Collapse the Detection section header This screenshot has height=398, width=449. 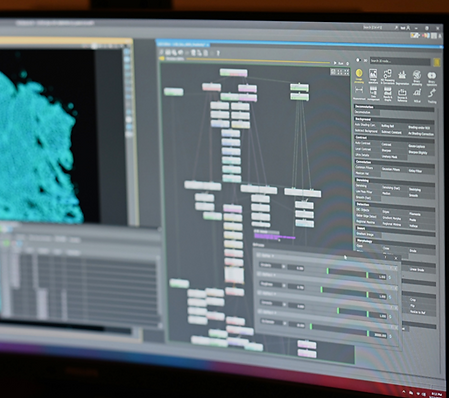point(394,206)
